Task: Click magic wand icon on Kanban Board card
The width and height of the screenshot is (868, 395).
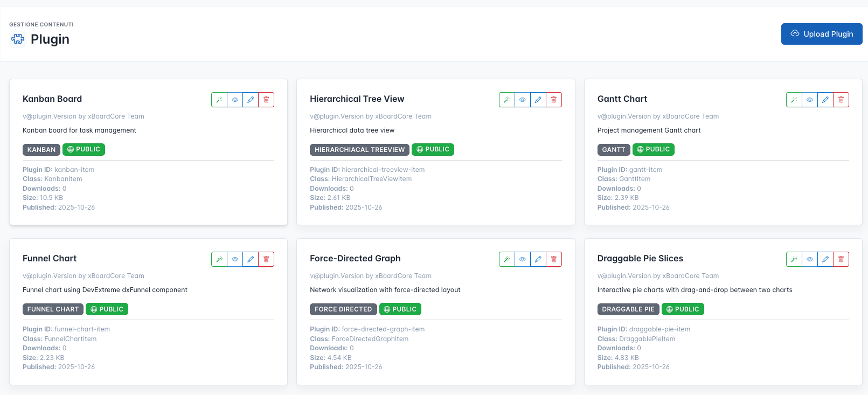Action: [219, 100]
